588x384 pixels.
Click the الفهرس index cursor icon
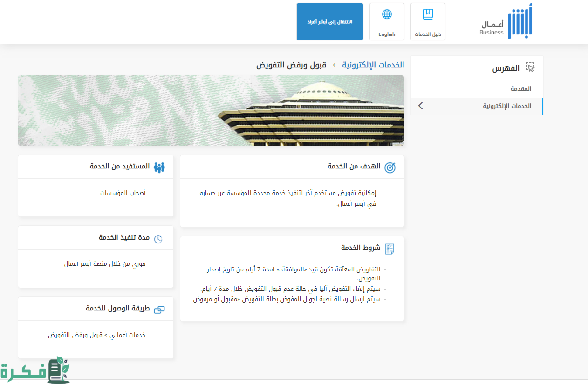530,68
